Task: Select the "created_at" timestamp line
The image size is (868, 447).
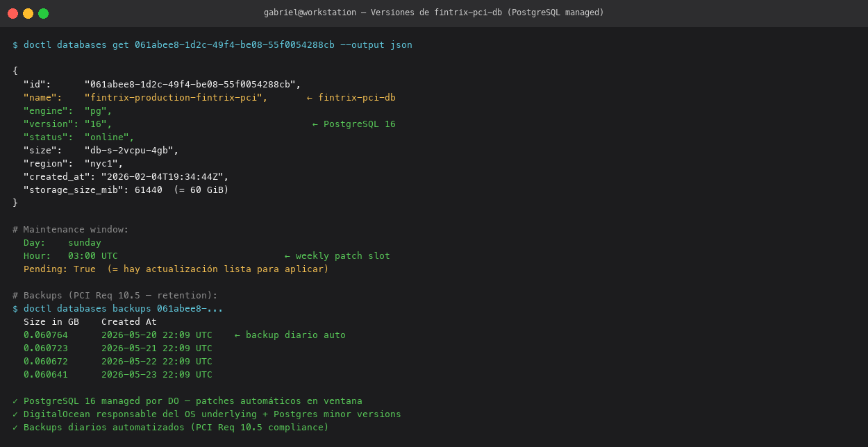Action: point(126,176)
